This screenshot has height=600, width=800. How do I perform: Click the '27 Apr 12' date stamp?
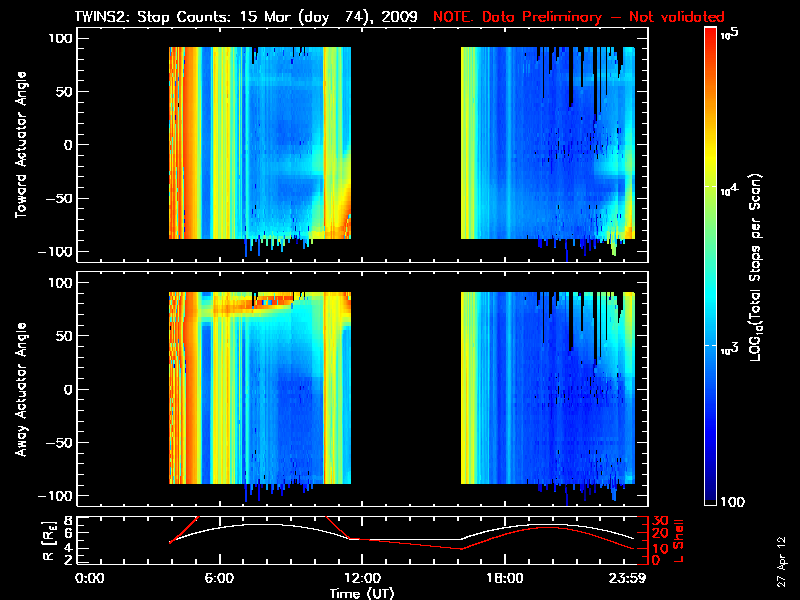pyautogui.click(x=782, y=561)
